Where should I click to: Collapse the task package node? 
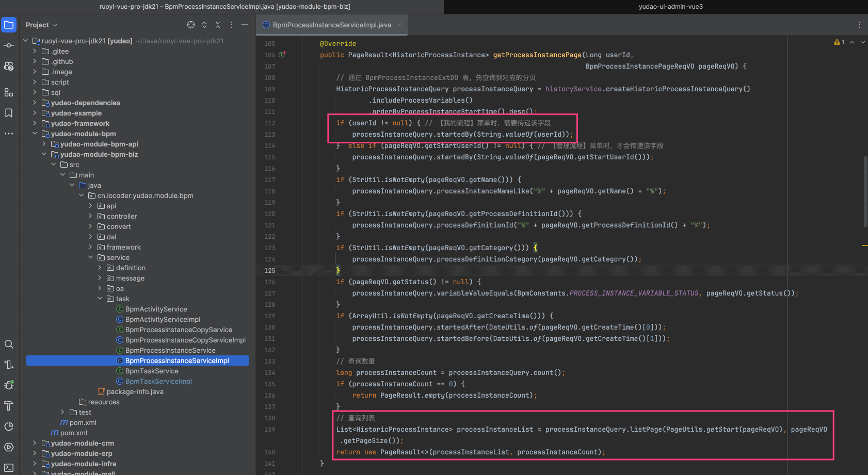[x=100, y=299]
